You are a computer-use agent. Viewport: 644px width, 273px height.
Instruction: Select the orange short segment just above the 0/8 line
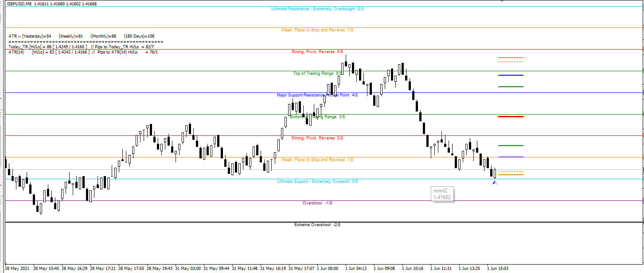click(511, 175)
